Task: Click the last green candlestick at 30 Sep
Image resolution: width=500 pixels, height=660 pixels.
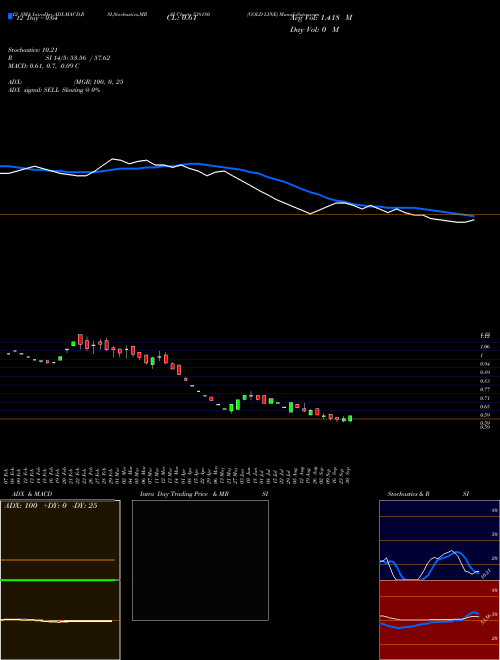Action: (x=350, y=418)
